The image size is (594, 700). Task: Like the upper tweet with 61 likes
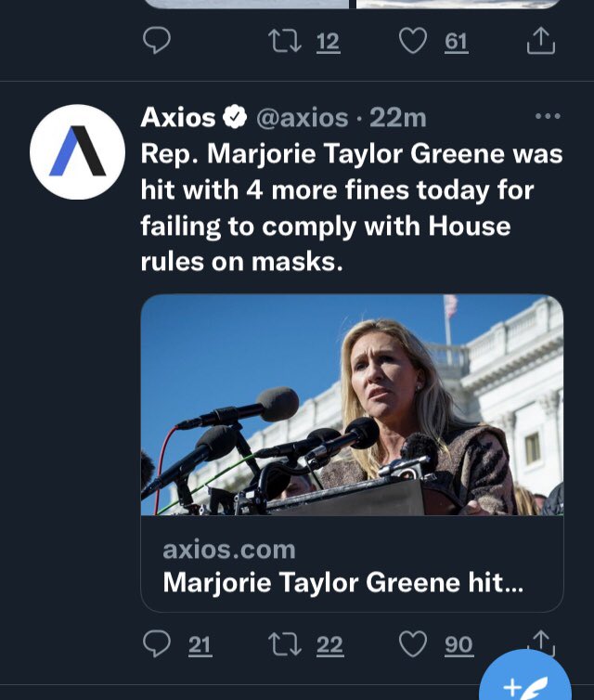[x=412, y=41]
